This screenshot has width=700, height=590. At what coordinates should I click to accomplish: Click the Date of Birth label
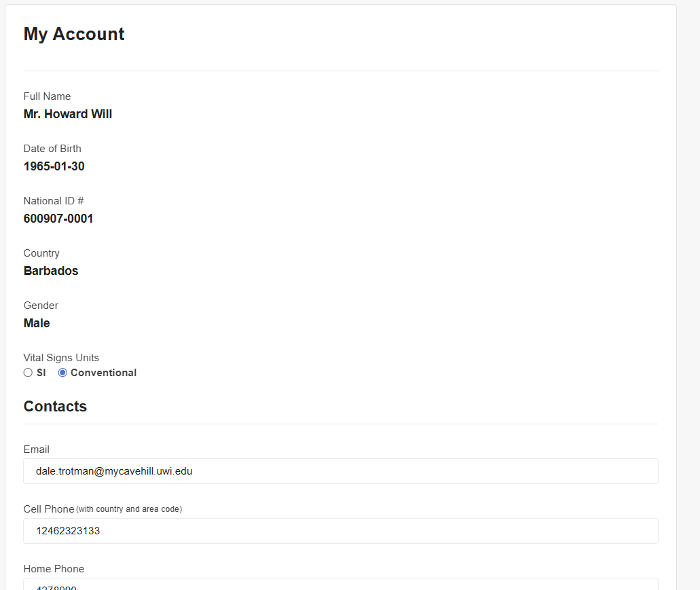(52, 149)
